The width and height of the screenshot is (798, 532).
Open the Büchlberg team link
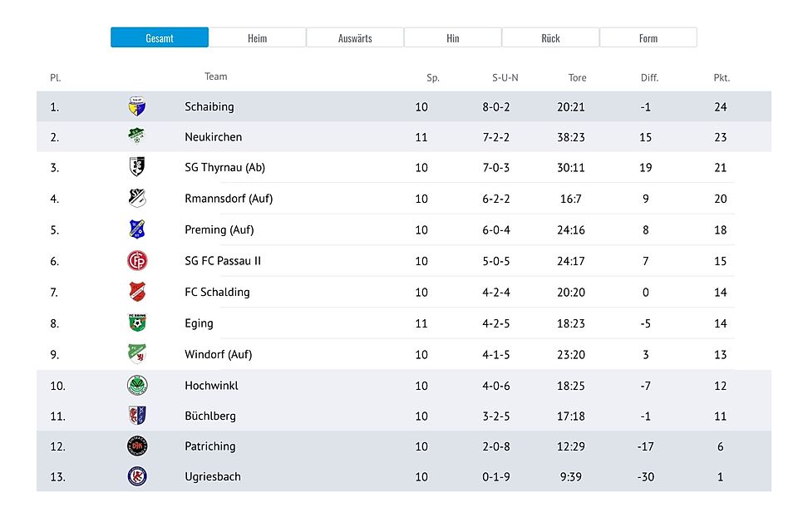(x=209, y=416)
